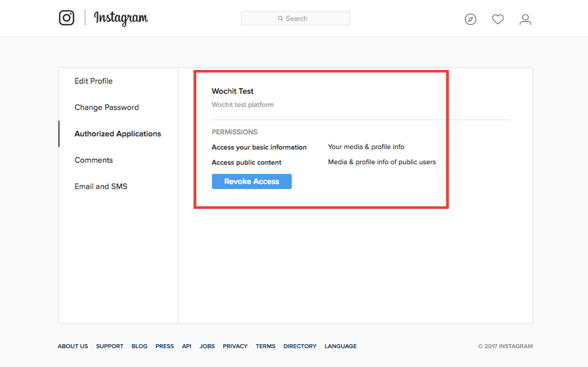Choose the Language footer link
The width and height of the screenshot is (588, 367).
[340, 346]
